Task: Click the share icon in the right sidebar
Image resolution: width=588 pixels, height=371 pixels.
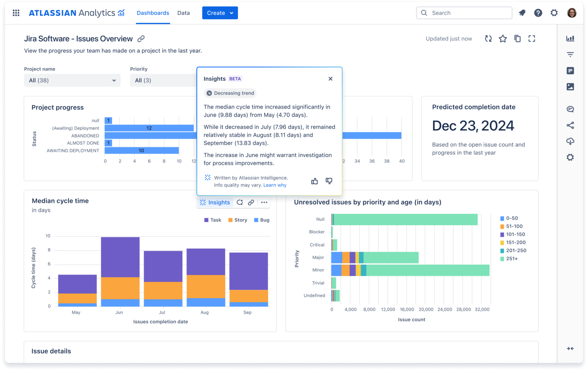Action: pos(570,125)
